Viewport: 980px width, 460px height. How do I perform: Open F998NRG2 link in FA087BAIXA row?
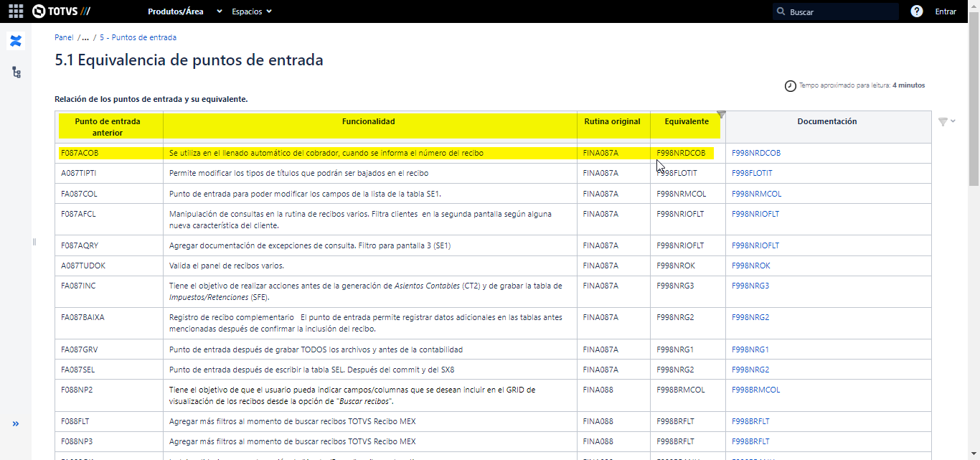[750, 317]
